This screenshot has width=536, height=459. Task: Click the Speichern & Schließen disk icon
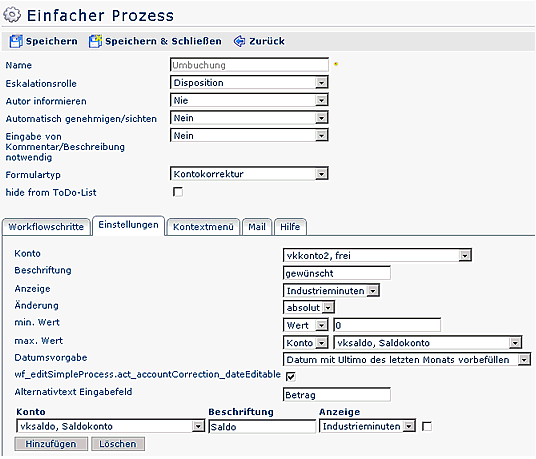(95, 41)
